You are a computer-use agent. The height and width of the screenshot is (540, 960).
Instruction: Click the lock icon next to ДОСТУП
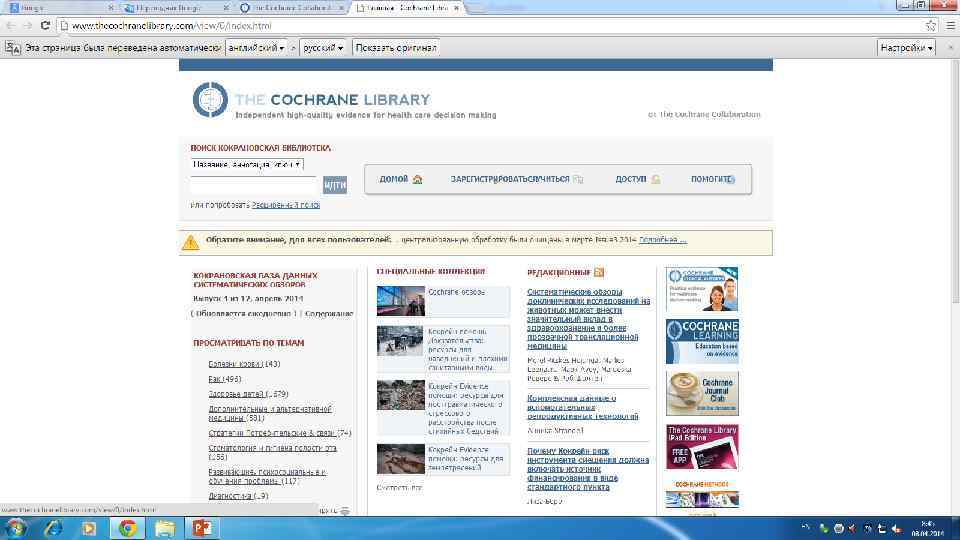[x=656, y=179]
